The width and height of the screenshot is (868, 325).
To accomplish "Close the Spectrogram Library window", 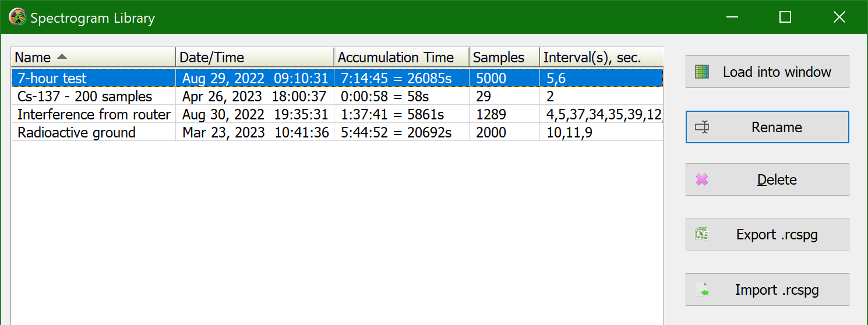I will pos(839,17).
